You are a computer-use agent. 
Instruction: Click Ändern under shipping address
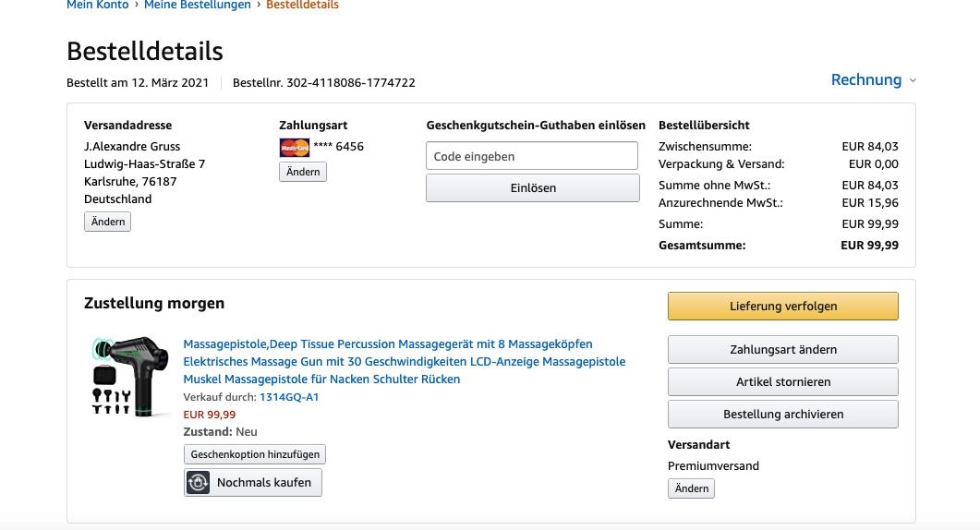108,222
